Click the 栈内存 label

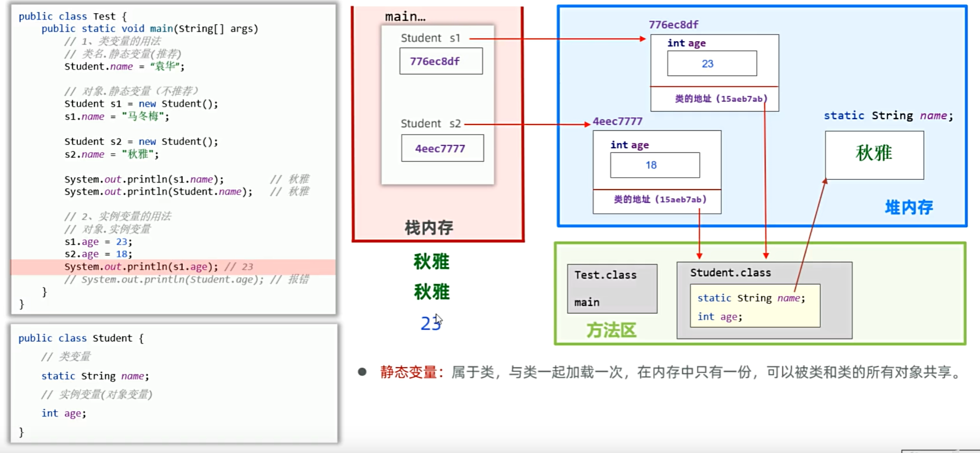click(x=429, y=228)
